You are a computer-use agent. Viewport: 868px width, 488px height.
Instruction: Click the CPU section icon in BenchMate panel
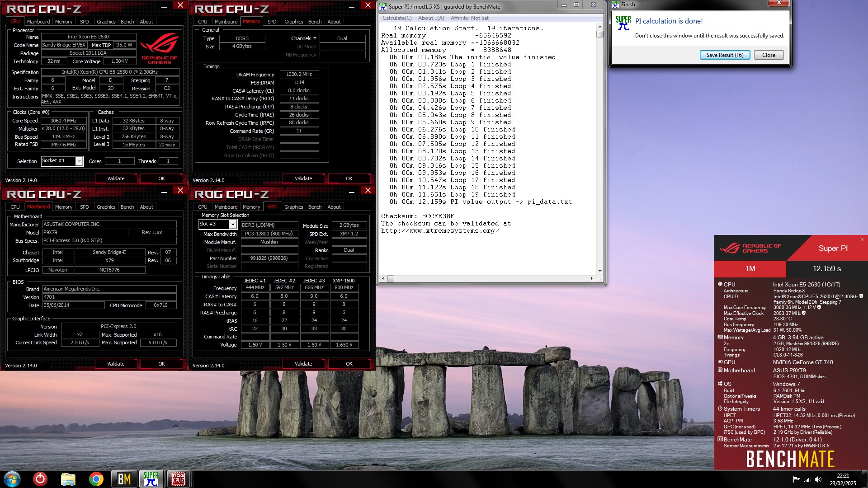[x=720, y=284]
